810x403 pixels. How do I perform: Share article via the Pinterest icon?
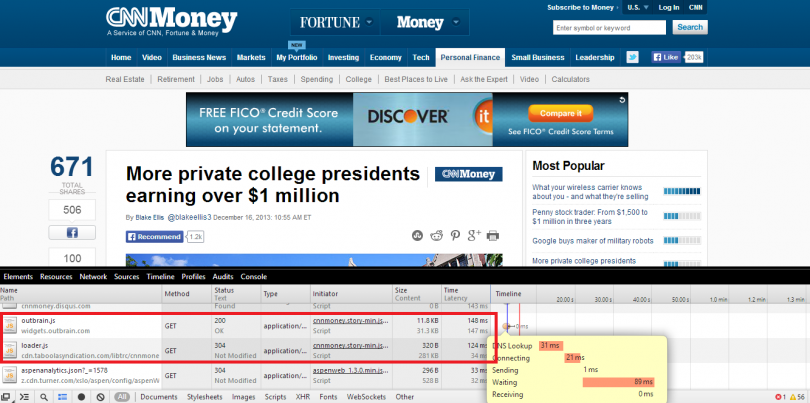(x=455, y=236)
